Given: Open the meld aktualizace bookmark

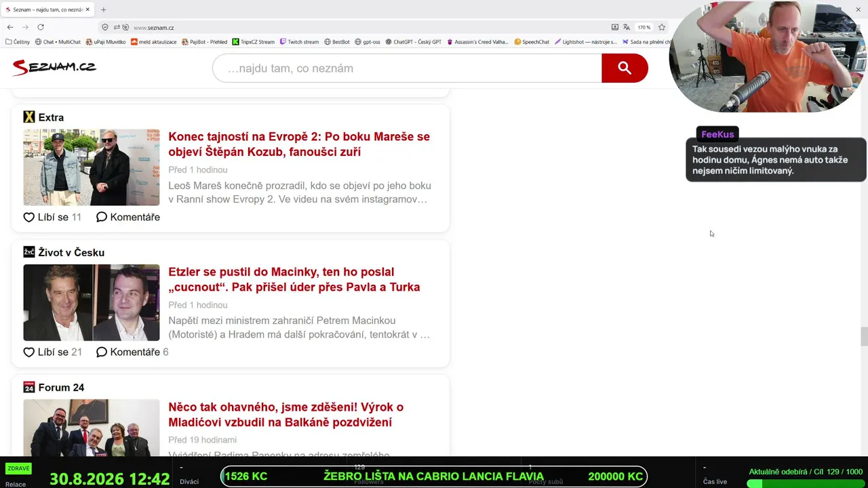Looking at the screenshot, I should (x=153, y=42).
